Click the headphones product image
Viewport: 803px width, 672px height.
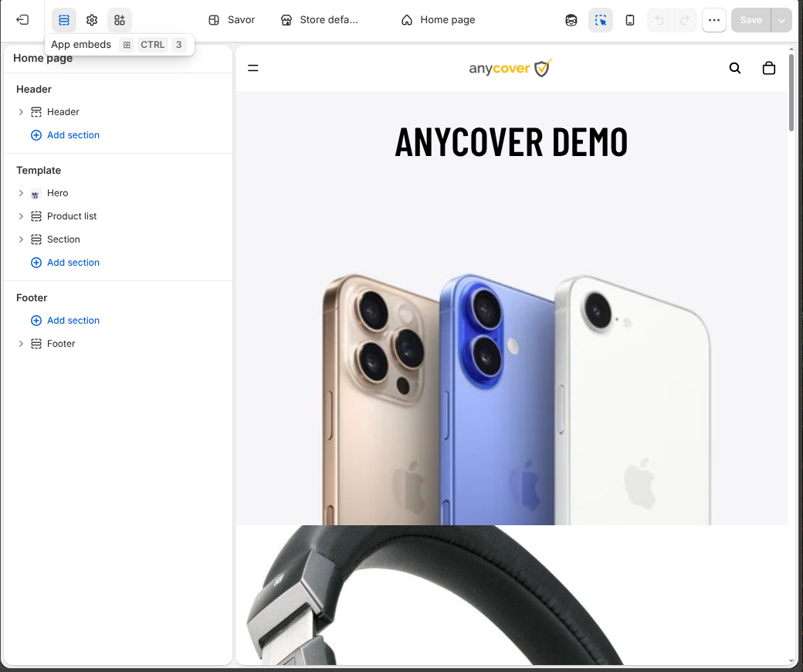[x=435, y=596]
